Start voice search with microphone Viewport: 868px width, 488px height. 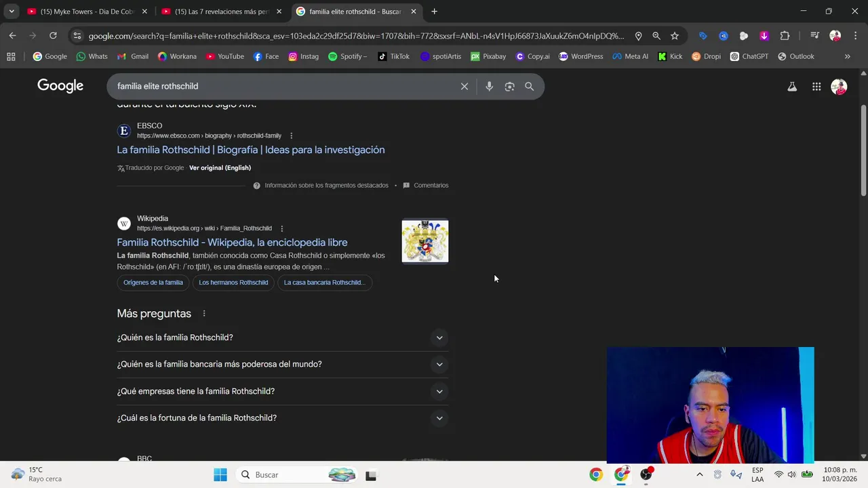pos(489,87)
